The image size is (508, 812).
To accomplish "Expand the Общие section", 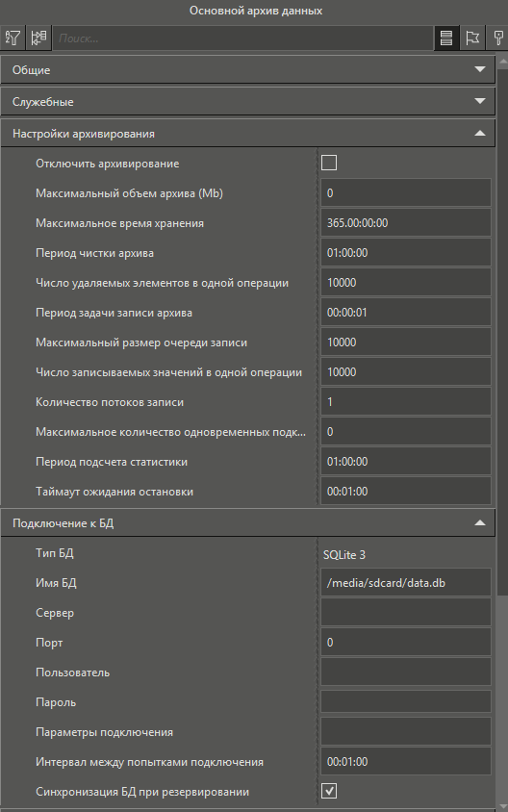I will pos(248,69).
